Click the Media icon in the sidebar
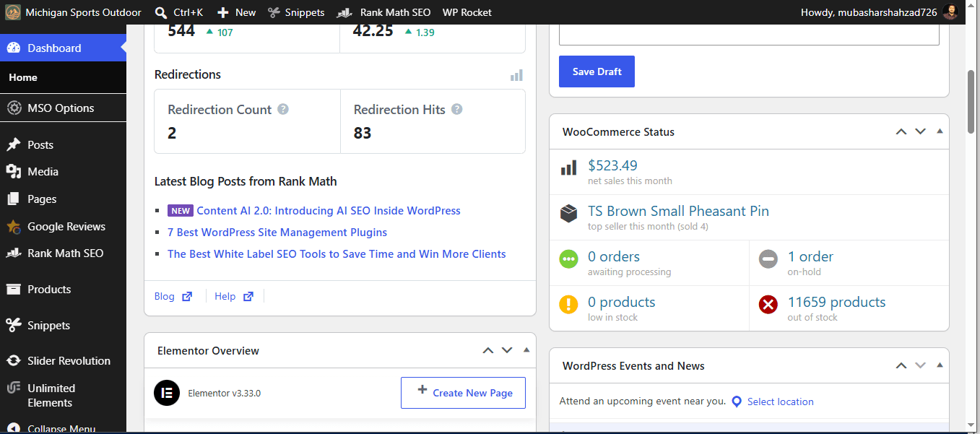This screenshot has width=980, height=434. click(x=13, y=171)
